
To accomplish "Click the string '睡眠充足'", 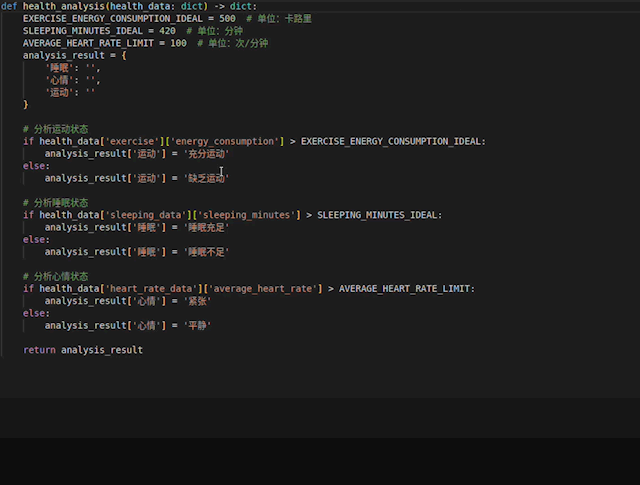I will tap(207, 227).
